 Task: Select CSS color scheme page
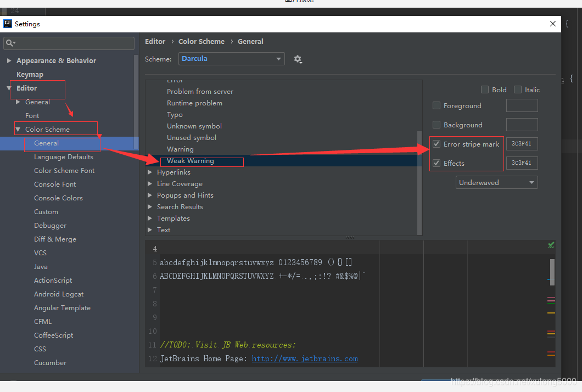[40, 349]
